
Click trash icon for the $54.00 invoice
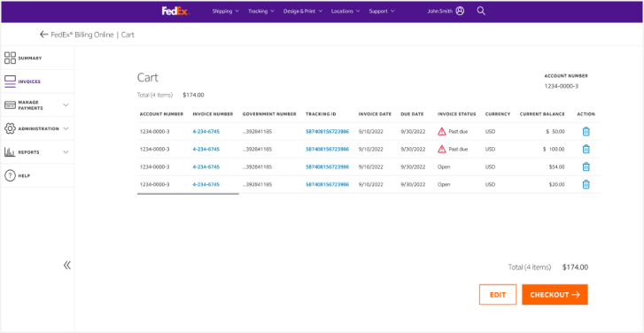[x=586, y=166]
